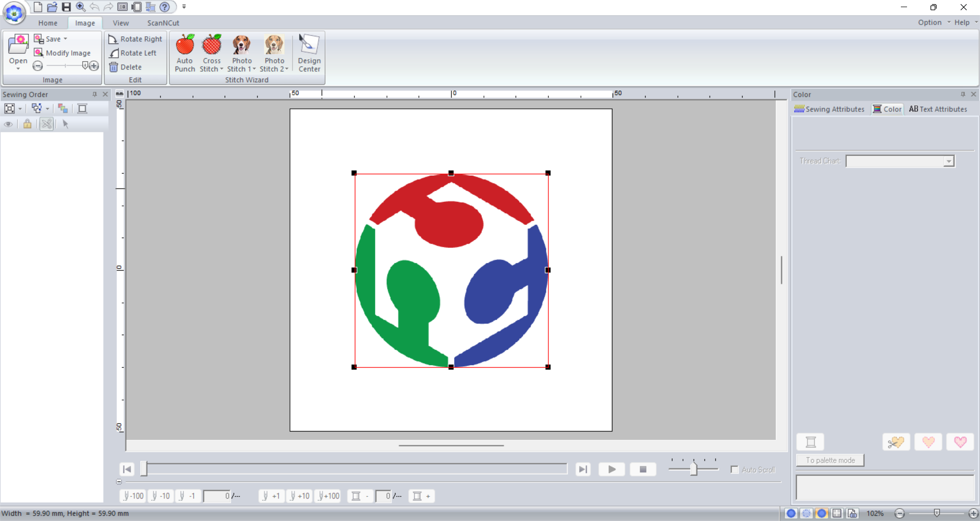Click the light pink heart icon
Screen dimensions: 980x521
point(928,442)
